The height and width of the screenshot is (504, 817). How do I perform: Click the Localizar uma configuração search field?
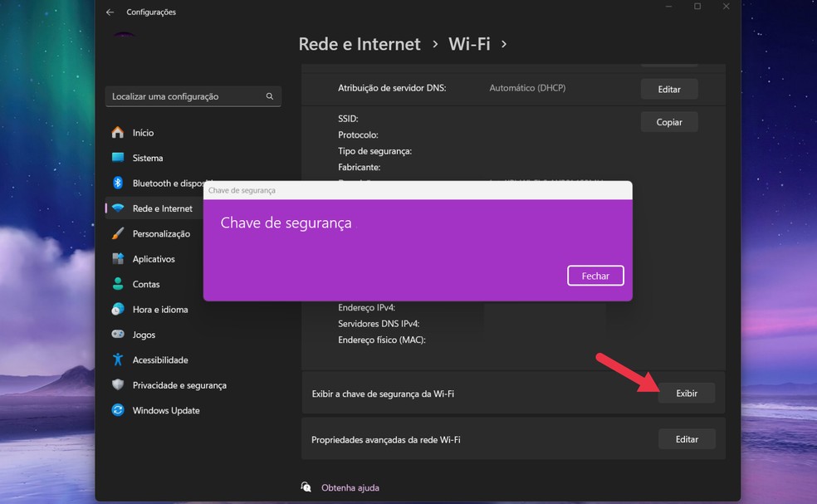[193, 96]
